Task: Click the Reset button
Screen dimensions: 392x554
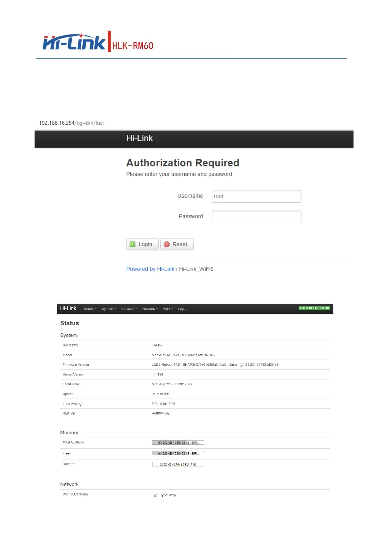Action: pos(177,244)
